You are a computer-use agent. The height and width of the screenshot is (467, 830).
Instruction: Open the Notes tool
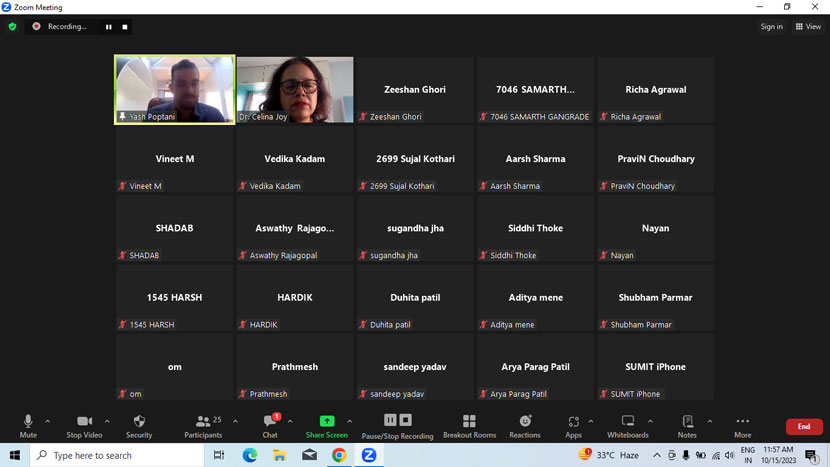click(687, 425)
